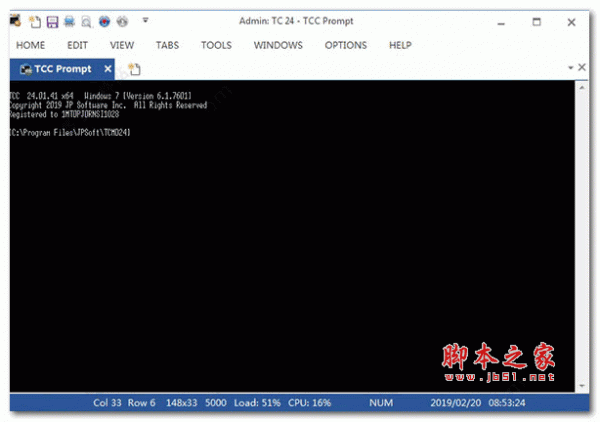Click the scrollbar down arrow in console

[582, 386]
